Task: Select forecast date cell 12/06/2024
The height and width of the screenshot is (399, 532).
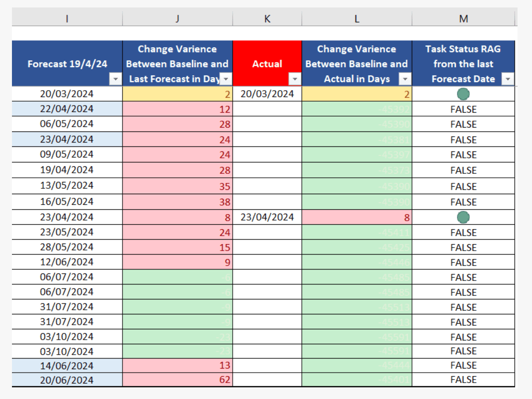Action: pyautogui.click(x=67, y=262)
